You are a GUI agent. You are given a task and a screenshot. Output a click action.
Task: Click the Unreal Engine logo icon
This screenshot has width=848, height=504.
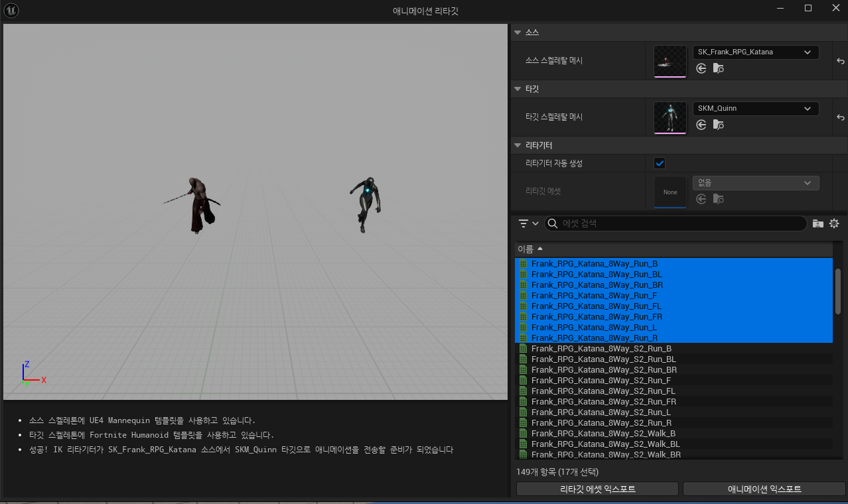(11, 11)
